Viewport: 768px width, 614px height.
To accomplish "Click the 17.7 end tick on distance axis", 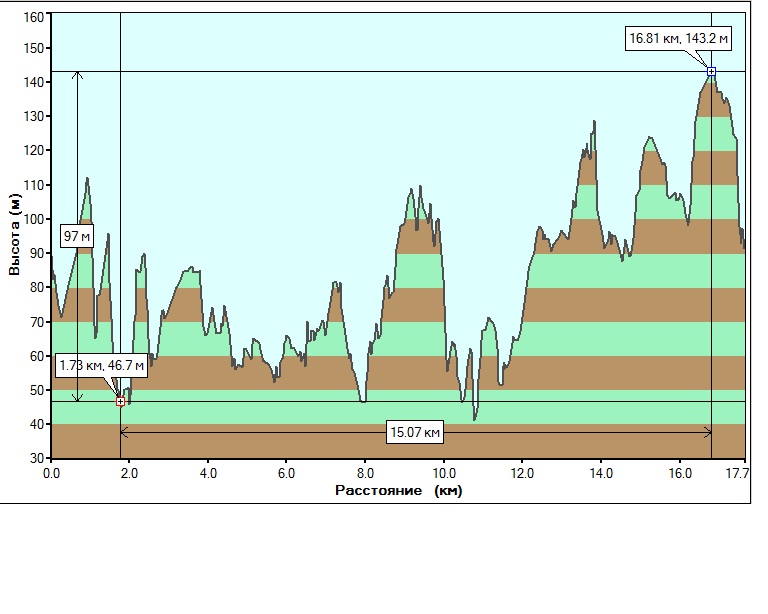I will pos(738,472).
